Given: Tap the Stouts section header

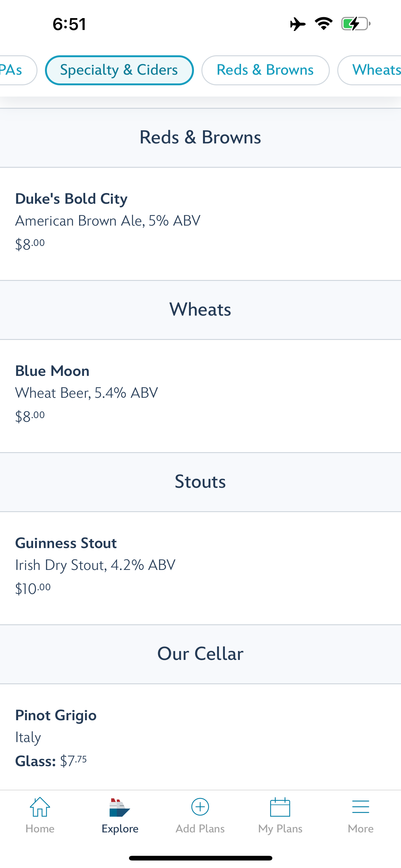Looking at the screenshot, I should point(200,481).
